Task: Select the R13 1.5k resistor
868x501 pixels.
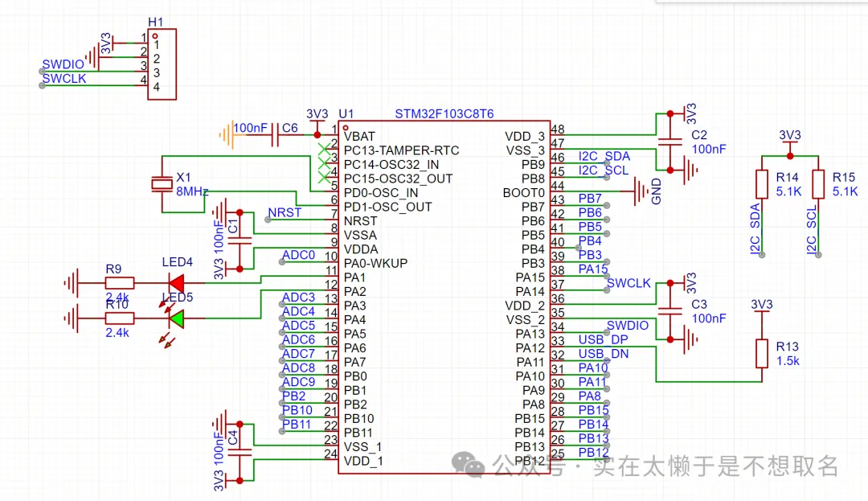Action: point(761,353)
